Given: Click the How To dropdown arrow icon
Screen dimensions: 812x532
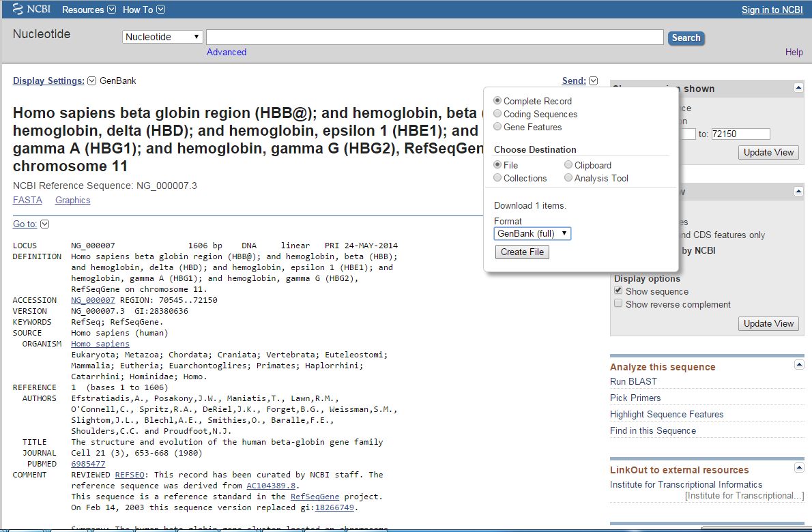Looking at the screenshot, I should (x=160, y=10).
